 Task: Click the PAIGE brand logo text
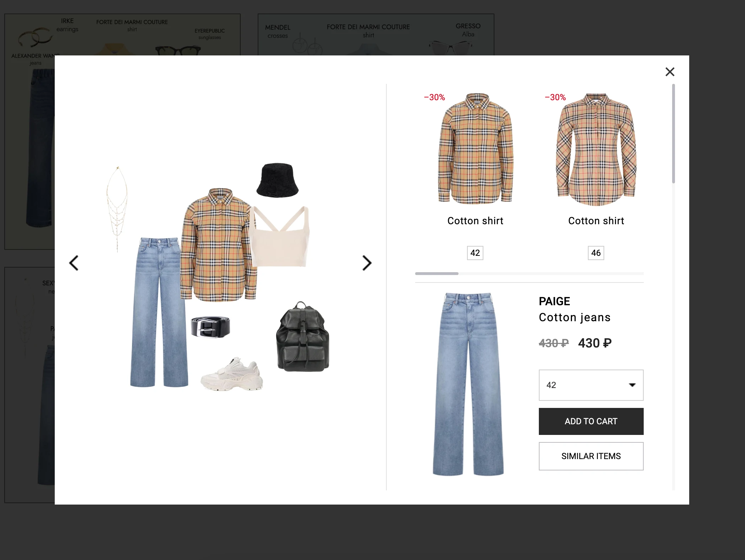coord(555,301)
